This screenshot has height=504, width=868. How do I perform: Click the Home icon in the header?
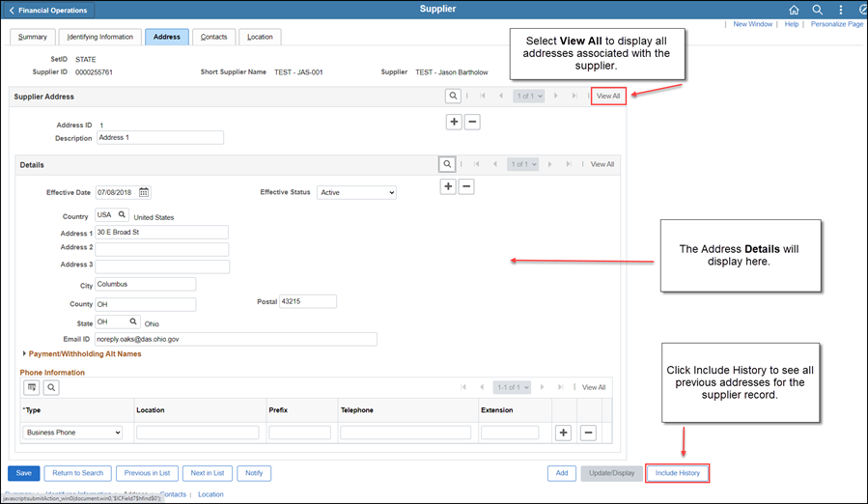pyautogui.click(x=794, y=10)
